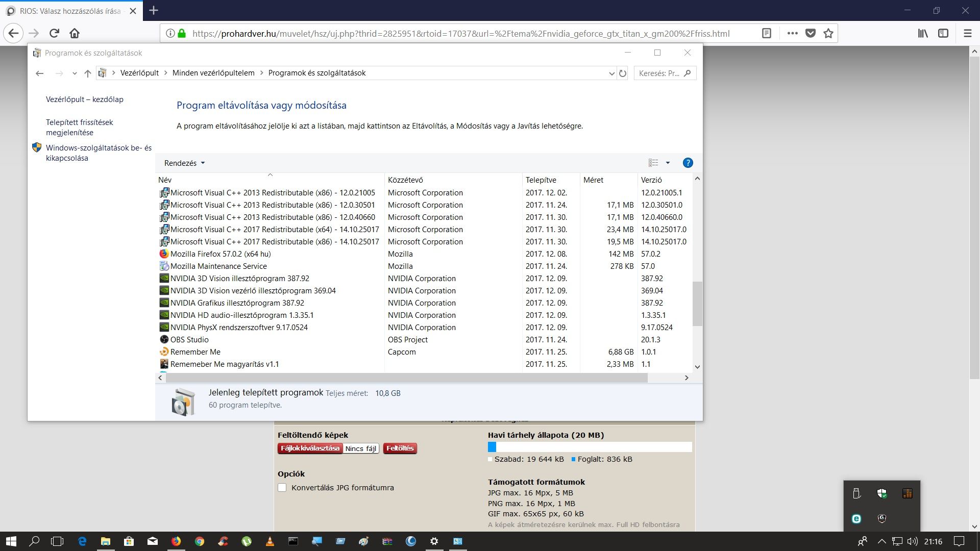The height and width of the screenshot is (551, 980).
Task: Open VLC media player from the taskbar
Action: [x=270, y=541]
